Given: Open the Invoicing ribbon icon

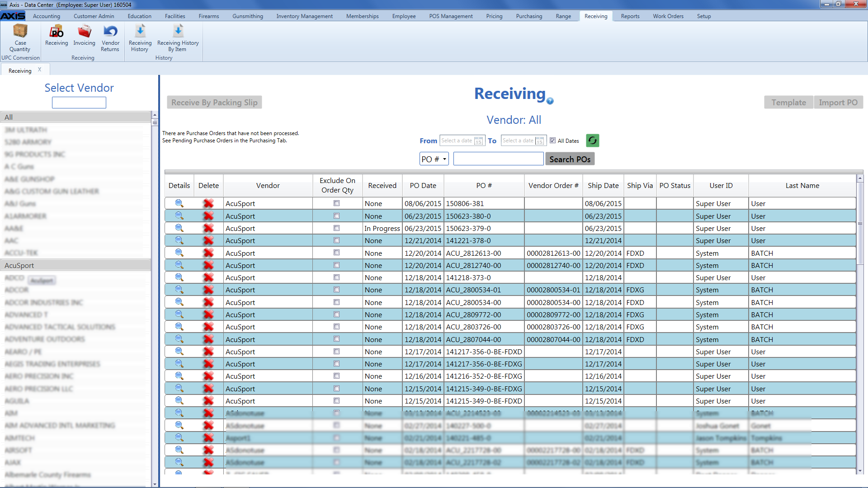Looking at the screenshot, I should [x=84, y=35].
